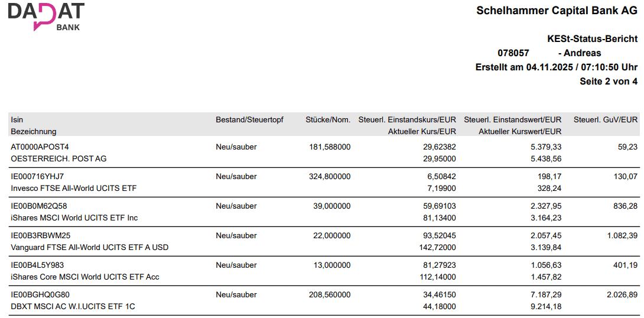Click the Schelhammer Capital Bank AG heading
This screenshot has height=318, width=644.
pos(557,11)
